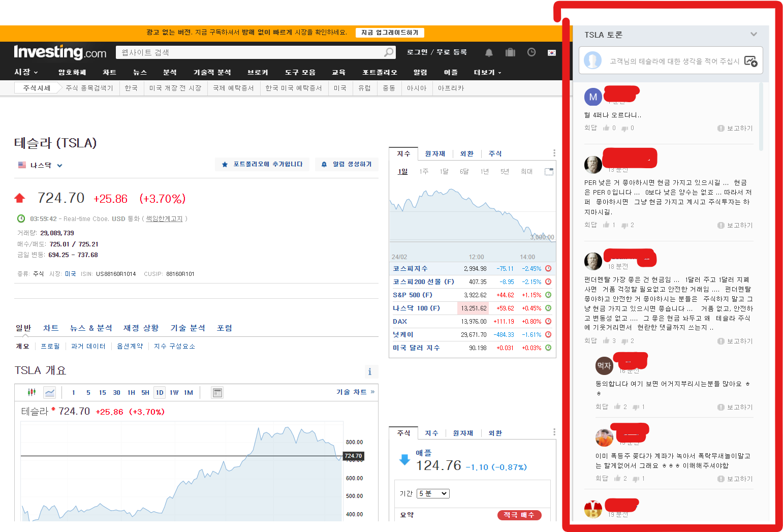Open options menu for stocks widget

click(x=554, y=432)
